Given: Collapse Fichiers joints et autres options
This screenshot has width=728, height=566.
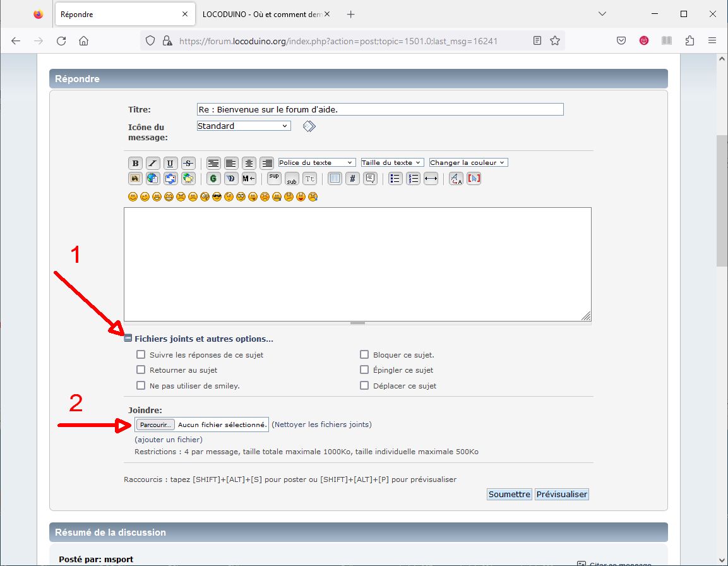Looking at the screenshot, I should (128, 339).
